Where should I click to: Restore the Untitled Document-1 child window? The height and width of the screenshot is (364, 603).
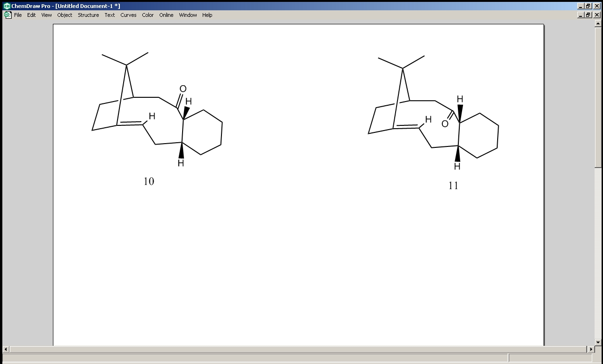(x=588, y=15)
